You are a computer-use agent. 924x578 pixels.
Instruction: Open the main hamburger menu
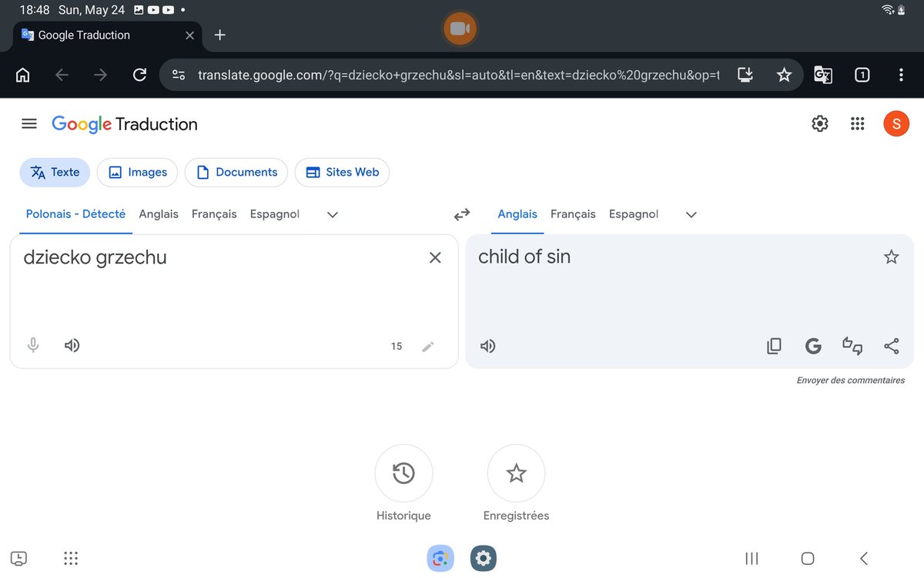coord(29,123)
